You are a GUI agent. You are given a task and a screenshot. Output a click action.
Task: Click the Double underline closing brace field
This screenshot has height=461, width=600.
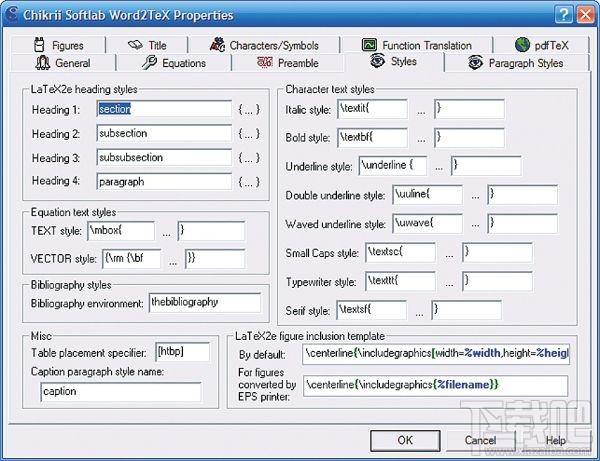point(522,195)
